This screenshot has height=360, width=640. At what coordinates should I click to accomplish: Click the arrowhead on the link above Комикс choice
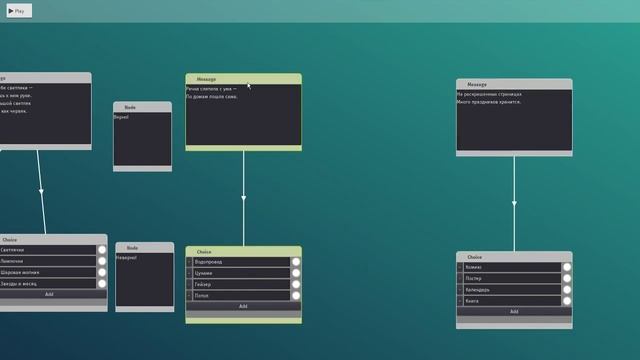514,203
